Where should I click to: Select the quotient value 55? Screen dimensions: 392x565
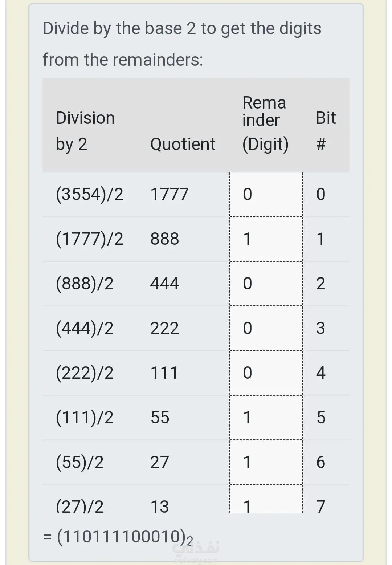click(x=160, y=418)
